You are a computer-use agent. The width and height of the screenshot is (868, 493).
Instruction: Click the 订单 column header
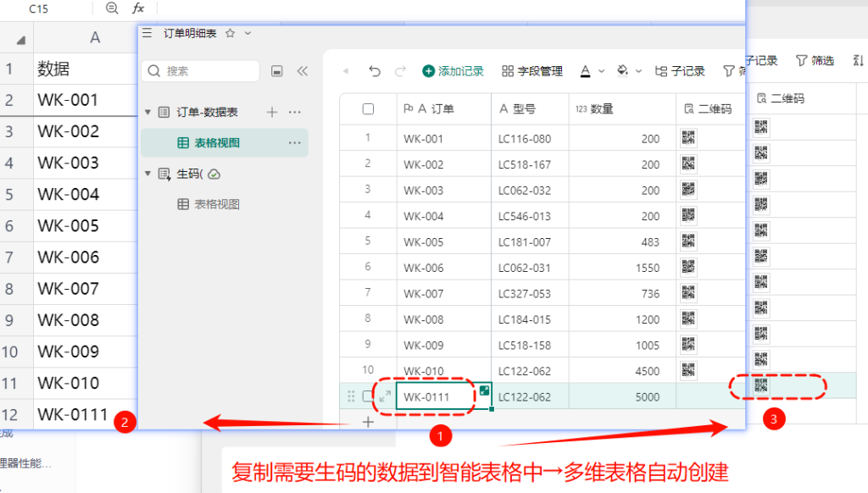pyautogui.click(x=443, y=109)
